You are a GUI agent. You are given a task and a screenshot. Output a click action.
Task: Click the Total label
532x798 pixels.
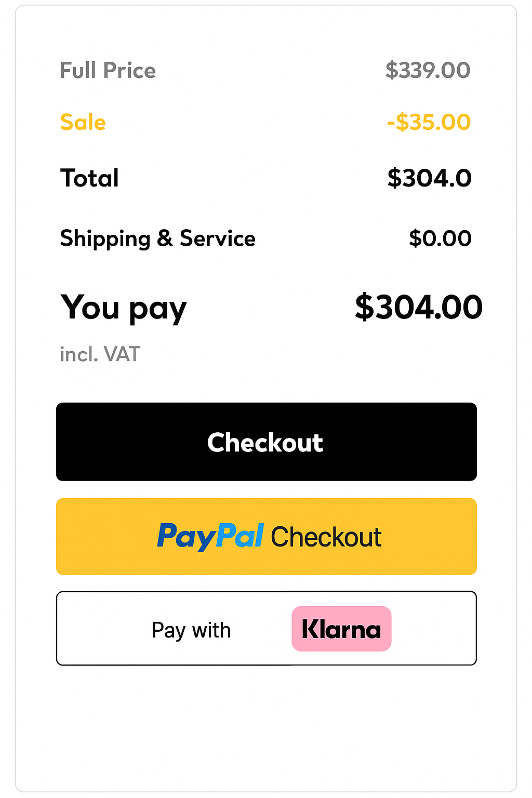[89, 178]
